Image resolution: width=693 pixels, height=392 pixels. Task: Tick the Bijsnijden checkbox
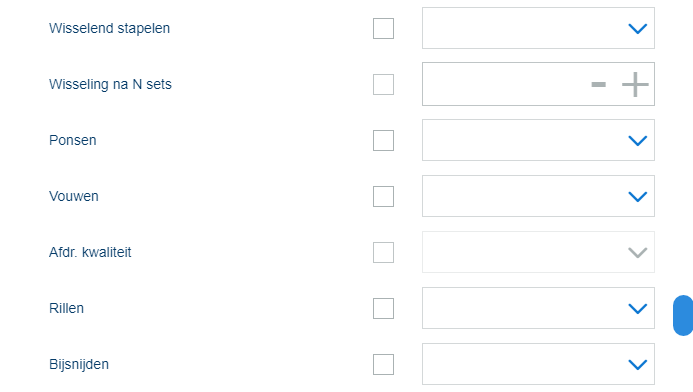[x=383, y=365]
